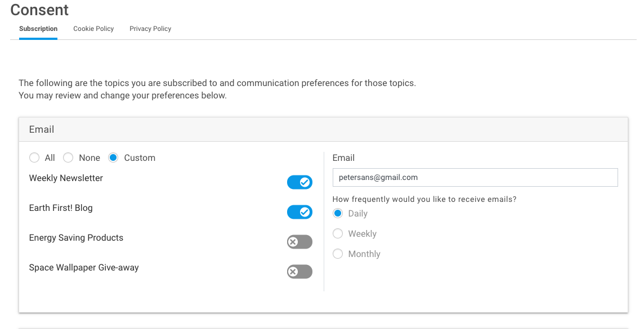Open the Privacy Policy tab
Screen dimensions: 644x329
[x=150, y=29]
